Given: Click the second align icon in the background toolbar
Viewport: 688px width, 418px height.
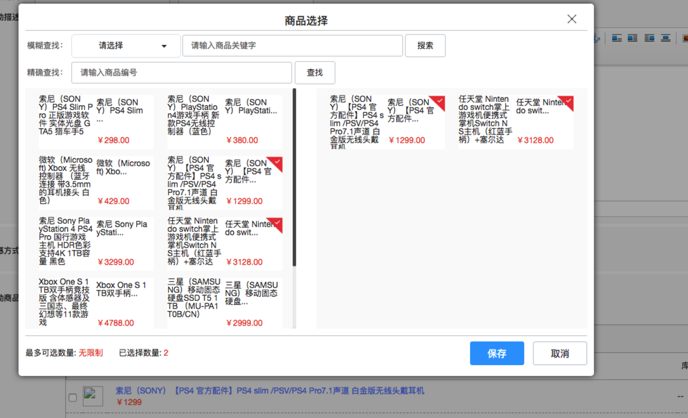Looking at the screenshot, I should coord(632,38).
